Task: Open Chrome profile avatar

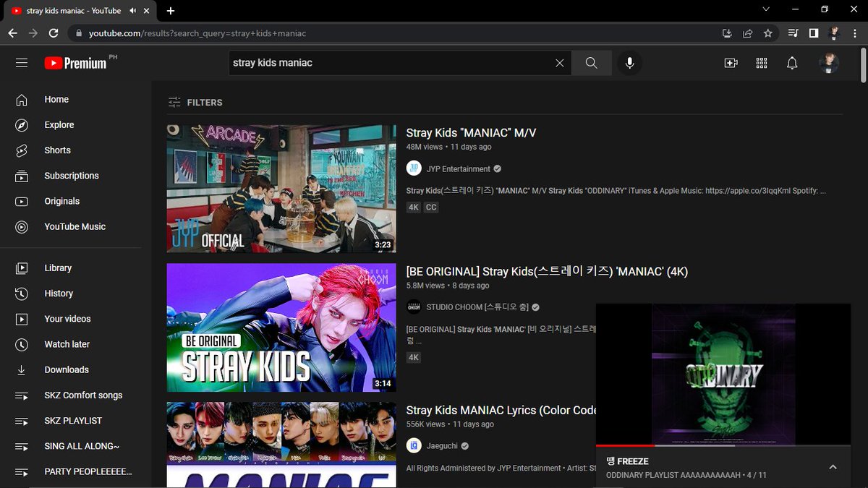Action: [834, 33]
